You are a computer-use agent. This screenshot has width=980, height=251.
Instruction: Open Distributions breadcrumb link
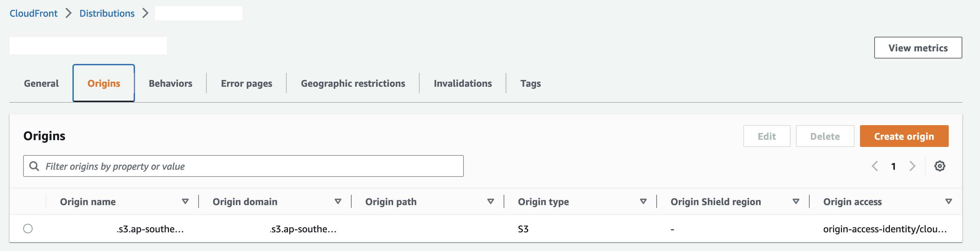pos(107,13)
